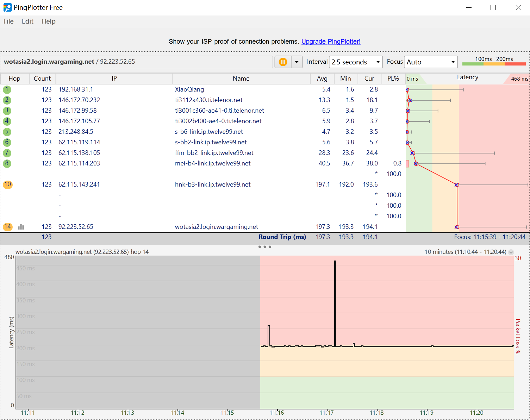Select s-b6-link.ip.twelve99.net
This screenshot has width=530, height=420.
click(209, 132)
